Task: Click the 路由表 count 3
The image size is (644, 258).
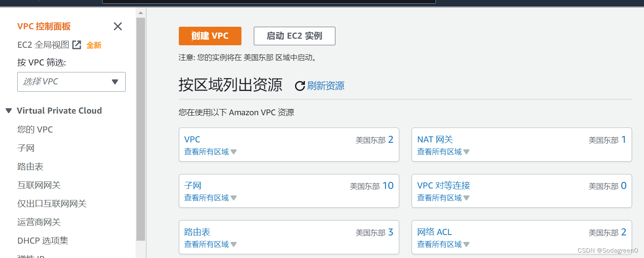Action: pyautogui.click(x=391, y=232)
